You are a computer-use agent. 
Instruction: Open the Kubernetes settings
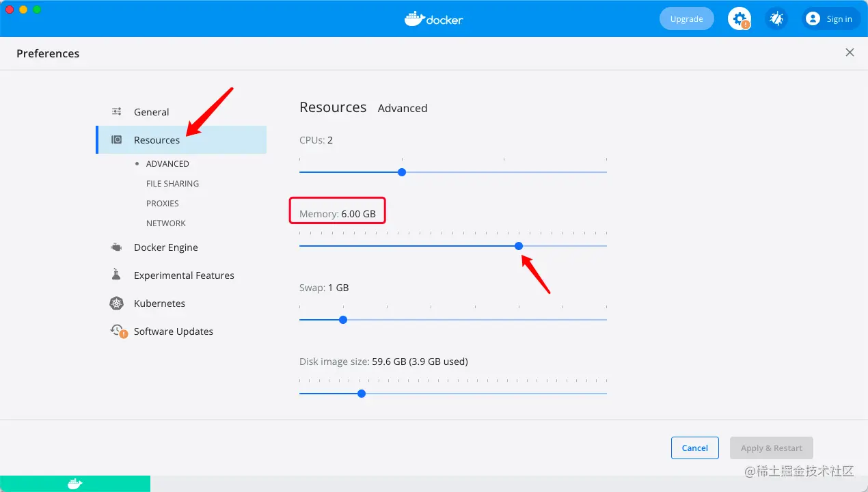(180, 303)
